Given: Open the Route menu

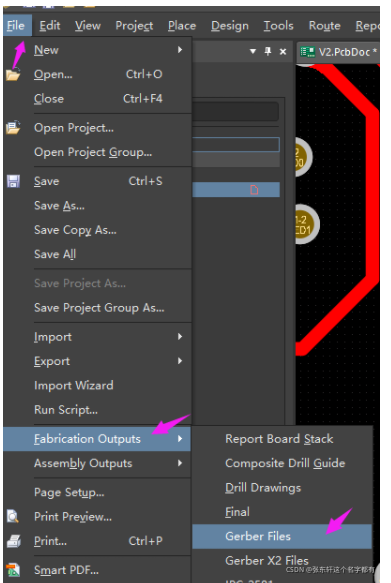Looking at the screenshot, I should pos(324,26).
